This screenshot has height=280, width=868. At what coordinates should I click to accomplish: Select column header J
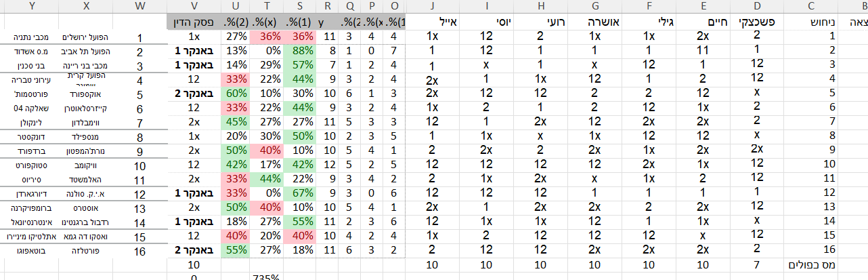pyautogui.click(x=432, y=6)
